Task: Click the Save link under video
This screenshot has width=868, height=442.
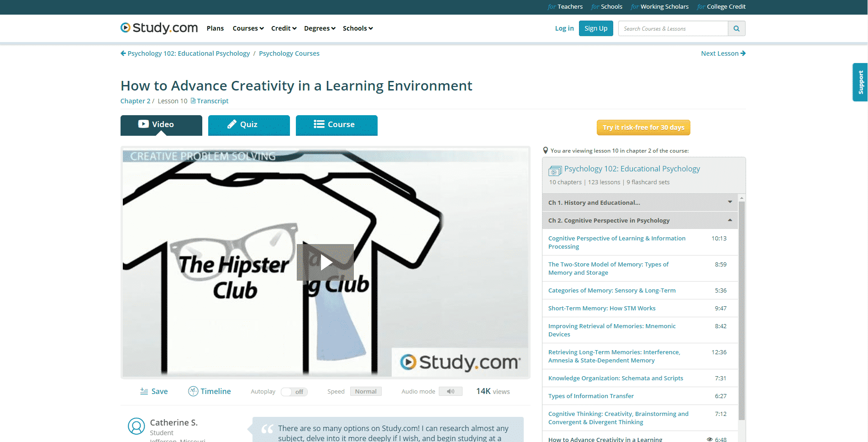Action: 159,391
